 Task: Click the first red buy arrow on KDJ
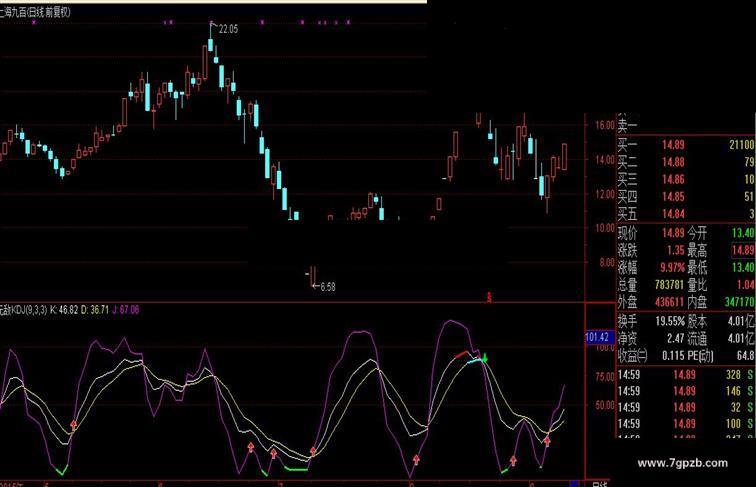coord(73,425)
